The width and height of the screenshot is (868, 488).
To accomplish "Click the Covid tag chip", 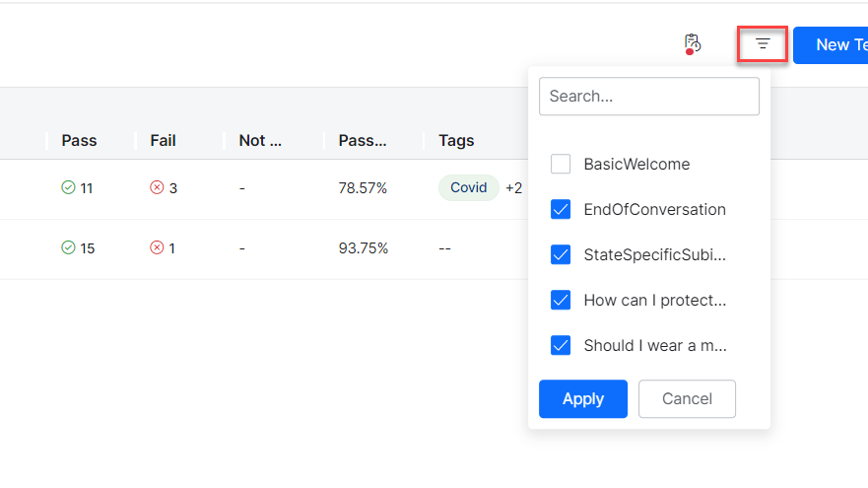I will (x=468, y=187).
